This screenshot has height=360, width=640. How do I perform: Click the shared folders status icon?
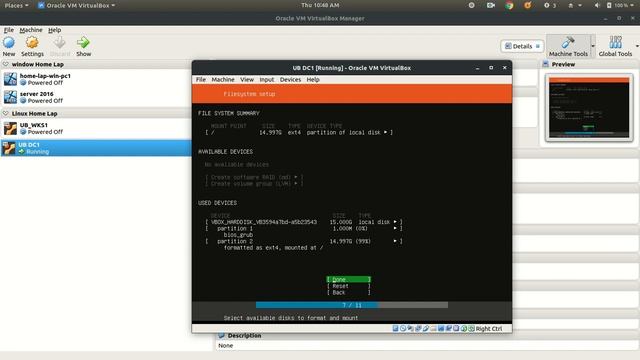point(433,329)
